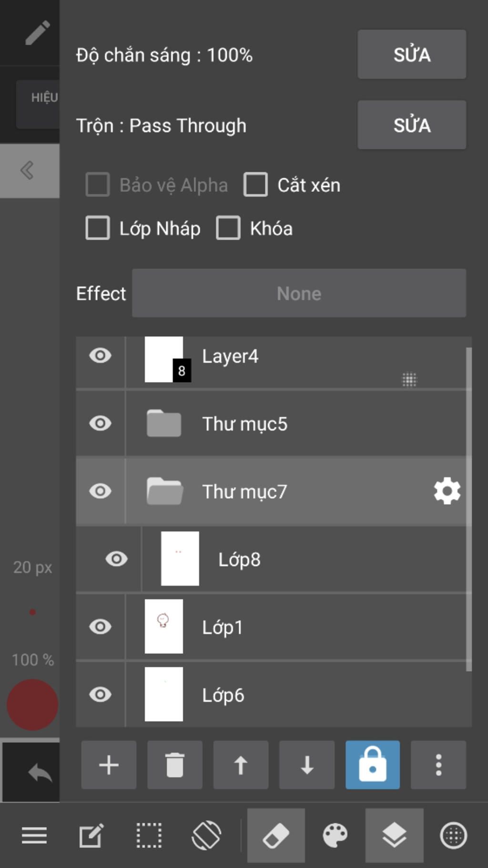Add a new layer with plus button
Image resolution: width=488 pixels, height=868 pixels.
pos(109,765)
